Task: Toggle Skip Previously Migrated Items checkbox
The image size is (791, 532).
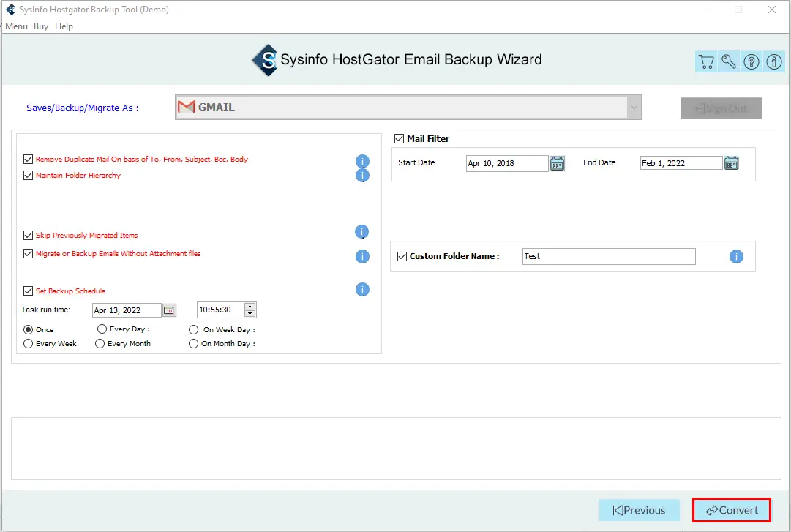Action: [29, 236]
